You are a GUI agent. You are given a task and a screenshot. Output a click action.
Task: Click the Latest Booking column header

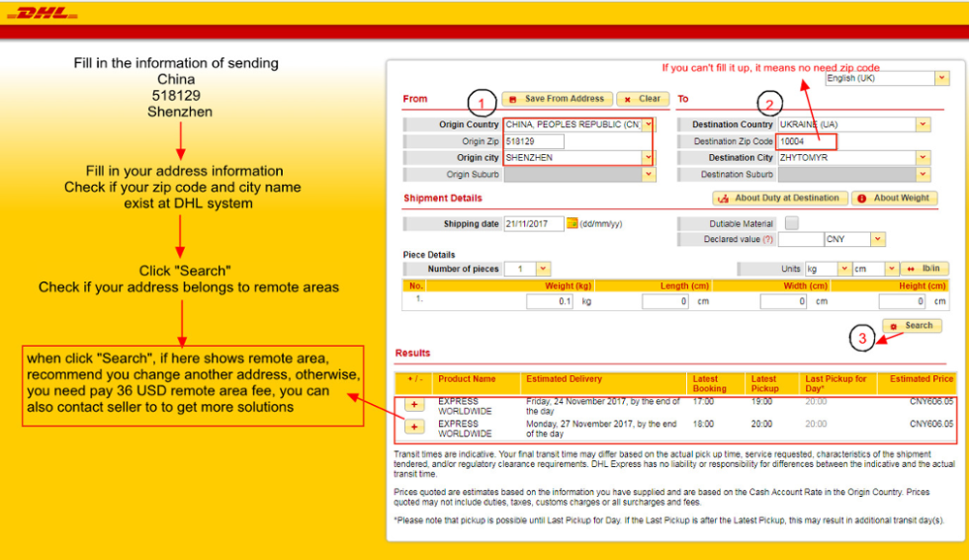[x=709, y=384]
